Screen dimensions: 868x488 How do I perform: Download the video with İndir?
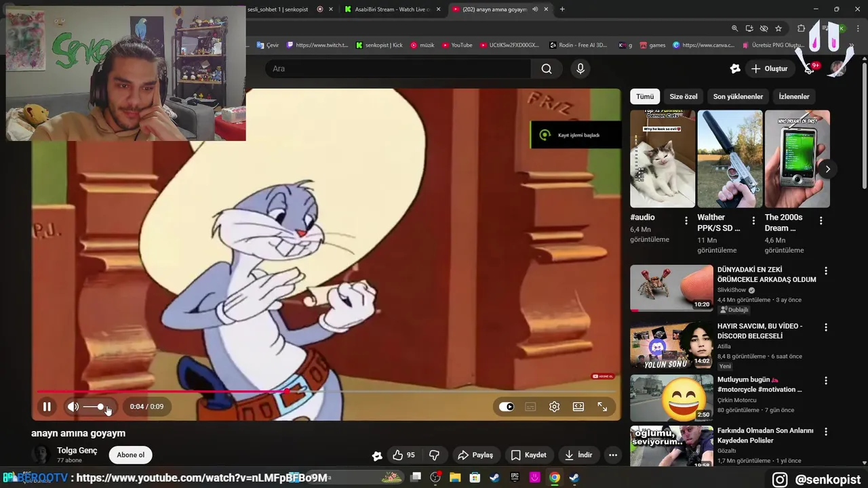point(578,455)
